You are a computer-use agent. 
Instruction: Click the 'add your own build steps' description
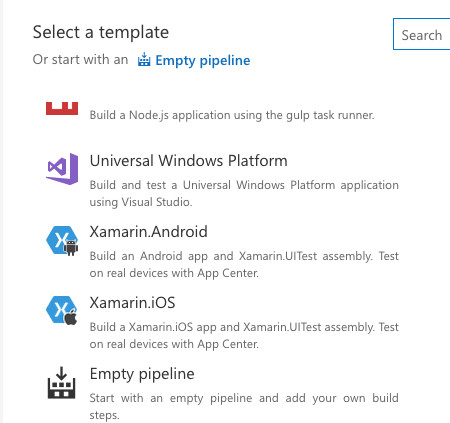click(x=244, y=406)
